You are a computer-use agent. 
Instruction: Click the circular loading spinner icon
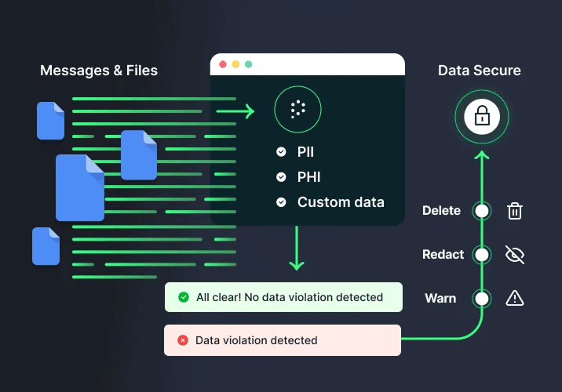pyautogui.click(x=297, y=109)
